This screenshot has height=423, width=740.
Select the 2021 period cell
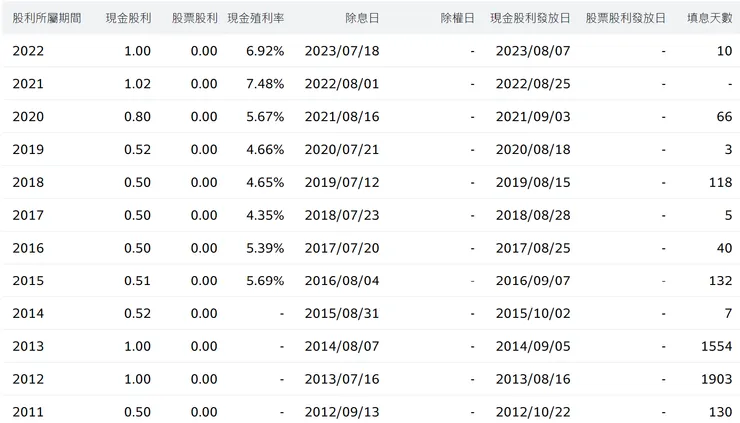[28, 84]
